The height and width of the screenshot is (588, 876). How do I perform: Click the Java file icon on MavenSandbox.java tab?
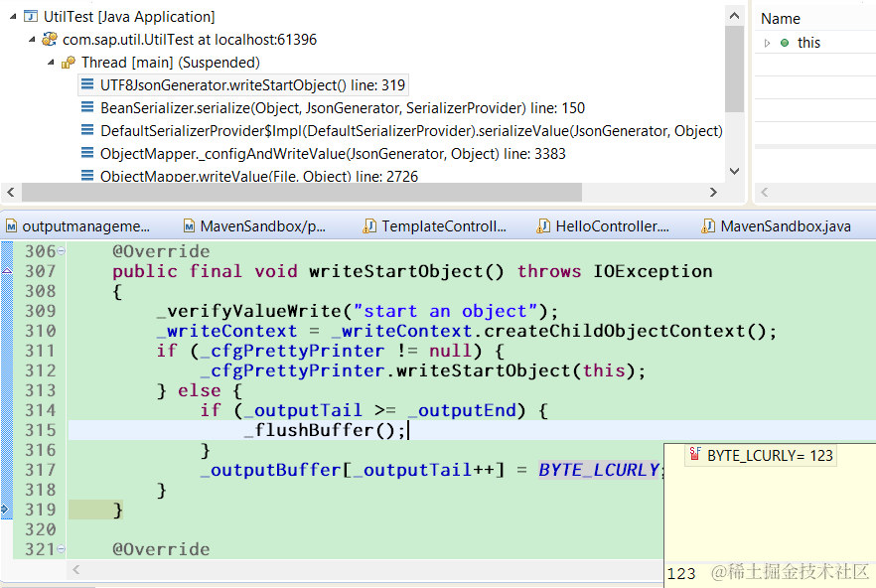tap(708, 226)
